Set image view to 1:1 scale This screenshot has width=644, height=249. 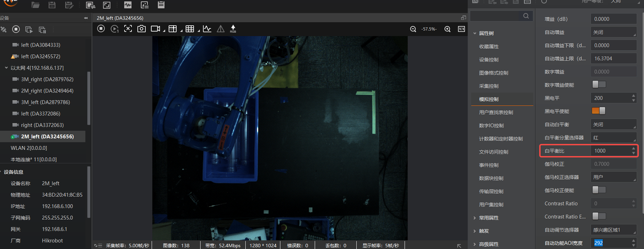pyautogui.click(x=461, y=29)
